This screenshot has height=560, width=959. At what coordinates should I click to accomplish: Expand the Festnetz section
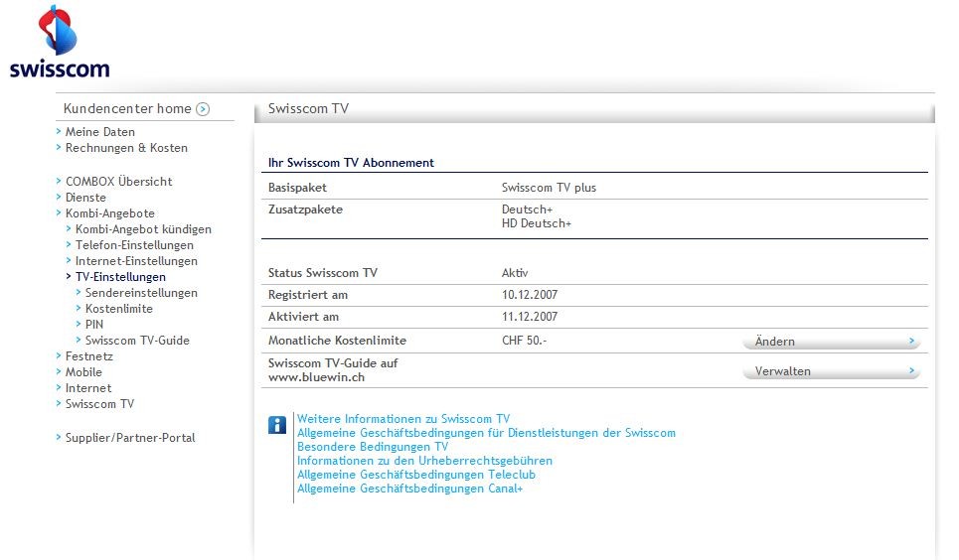[x=88, y=356]
